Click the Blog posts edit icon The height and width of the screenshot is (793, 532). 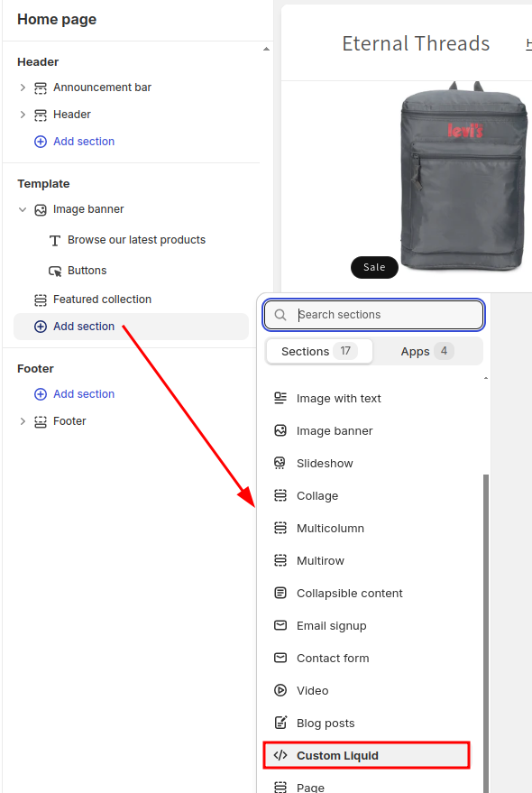pos(280,723)
